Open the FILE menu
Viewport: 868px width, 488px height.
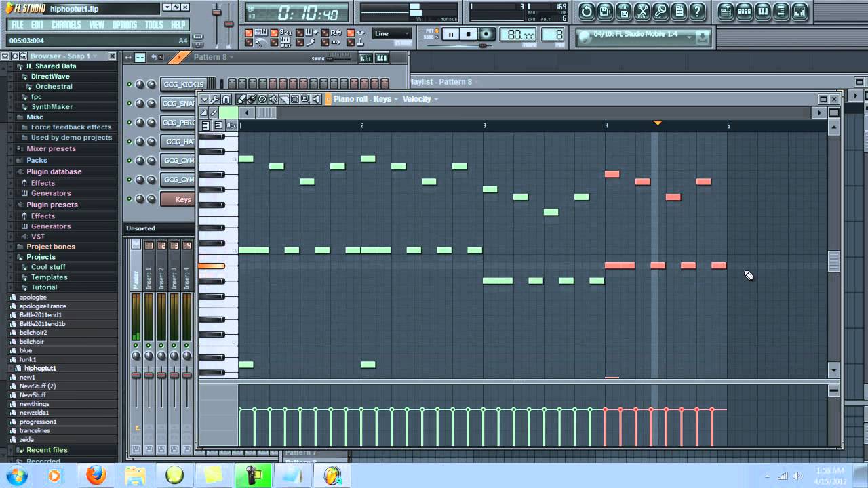pos(18,25)
